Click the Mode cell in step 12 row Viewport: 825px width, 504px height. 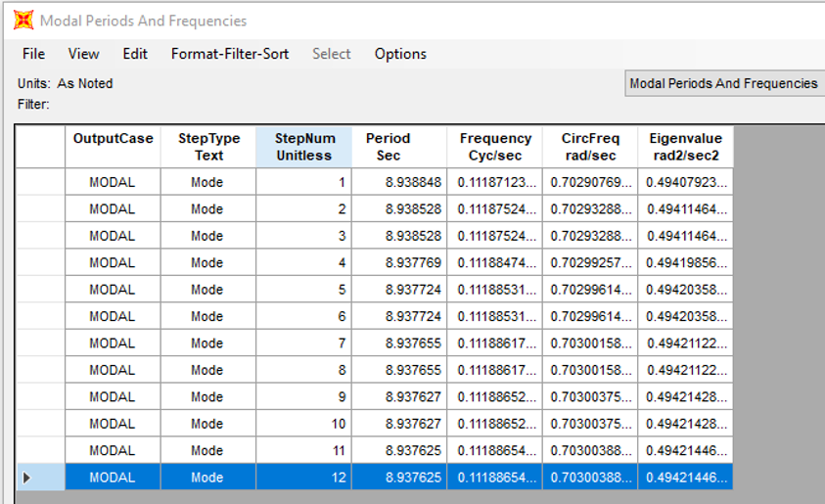(x=208, y=478)
